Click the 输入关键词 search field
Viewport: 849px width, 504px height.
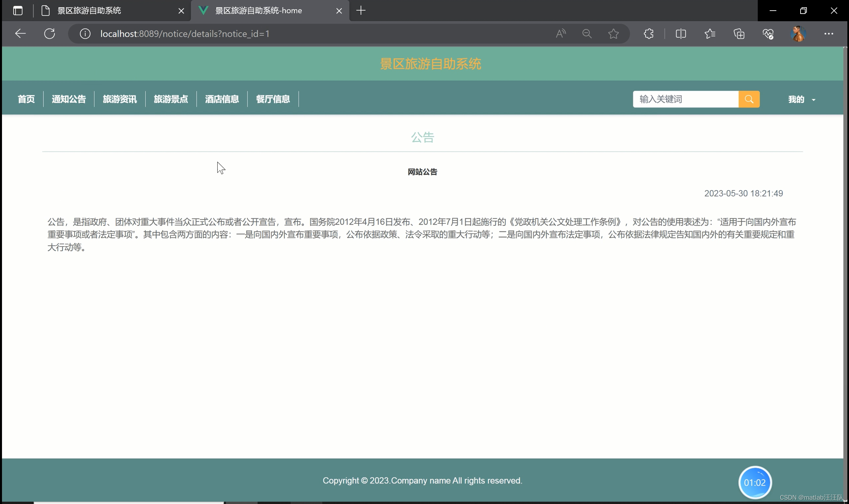[x=685, y=99]
